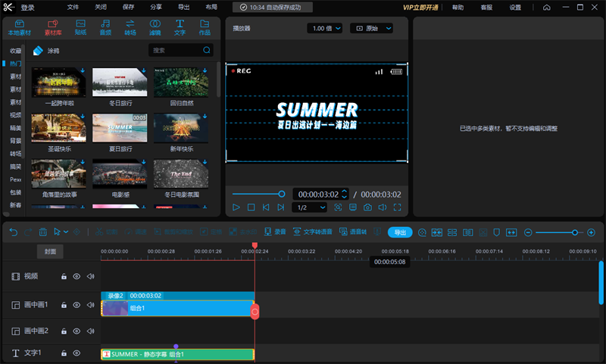The image size is (606, 364).
Task: Open the 转场 transitions panel
Action: click(130, 28)
